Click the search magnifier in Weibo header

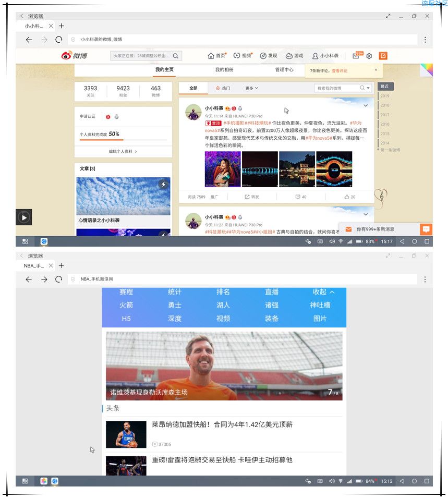coord(175,56)
